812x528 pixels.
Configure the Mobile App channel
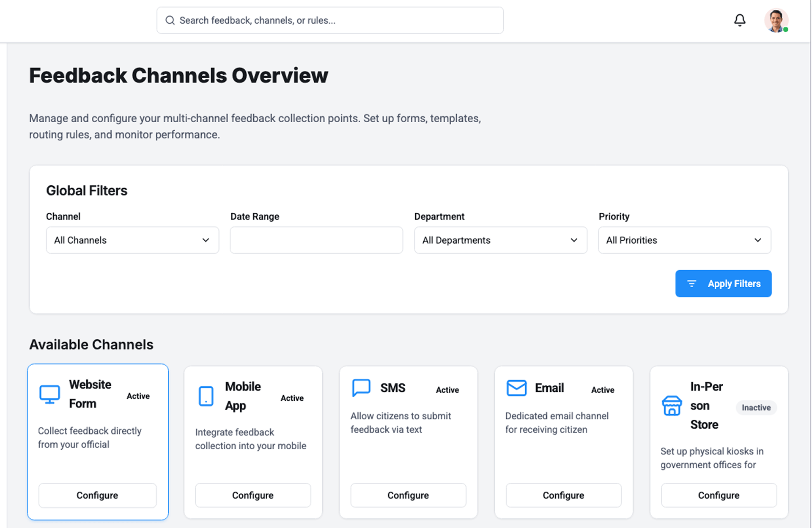(x=253, y=495)
